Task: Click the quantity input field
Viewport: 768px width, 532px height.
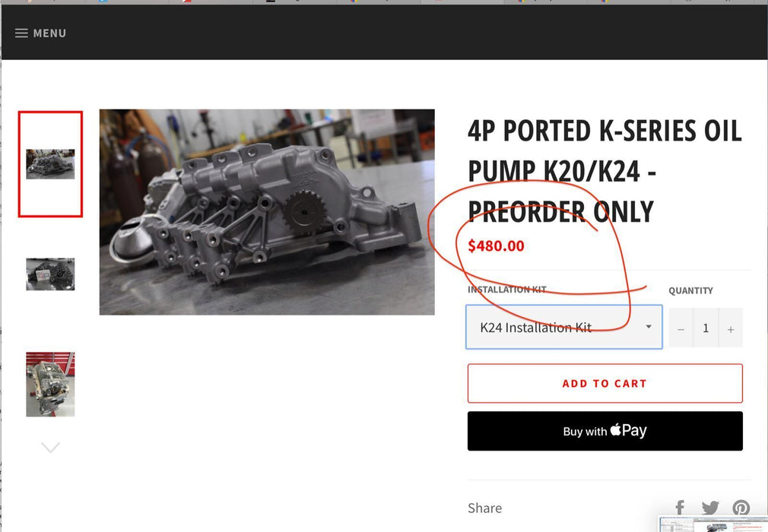Action: coord(706,328)
